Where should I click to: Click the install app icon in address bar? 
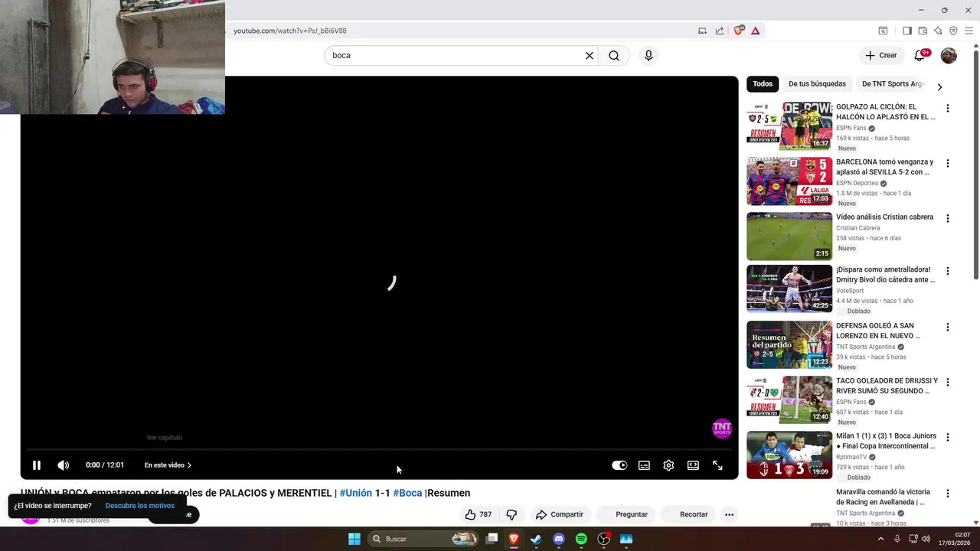(702, 31)
